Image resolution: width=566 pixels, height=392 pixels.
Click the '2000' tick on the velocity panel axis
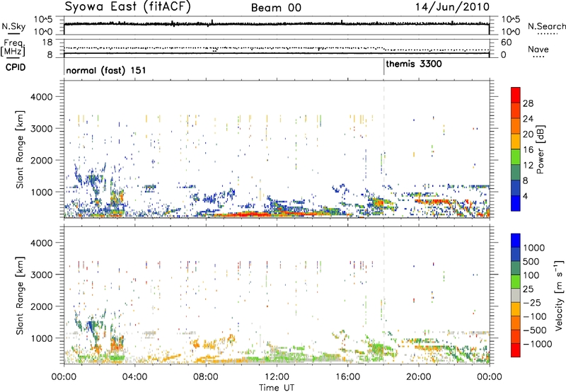(x=41, y=306)
